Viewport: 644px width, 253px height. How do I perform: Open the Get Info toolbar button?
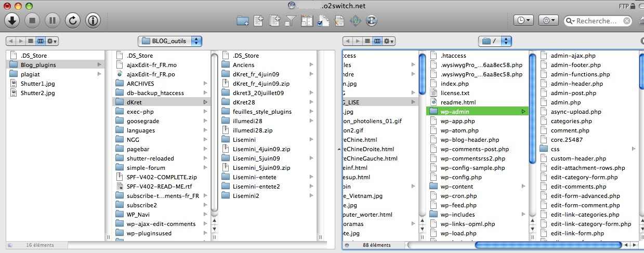click(93, 20)
